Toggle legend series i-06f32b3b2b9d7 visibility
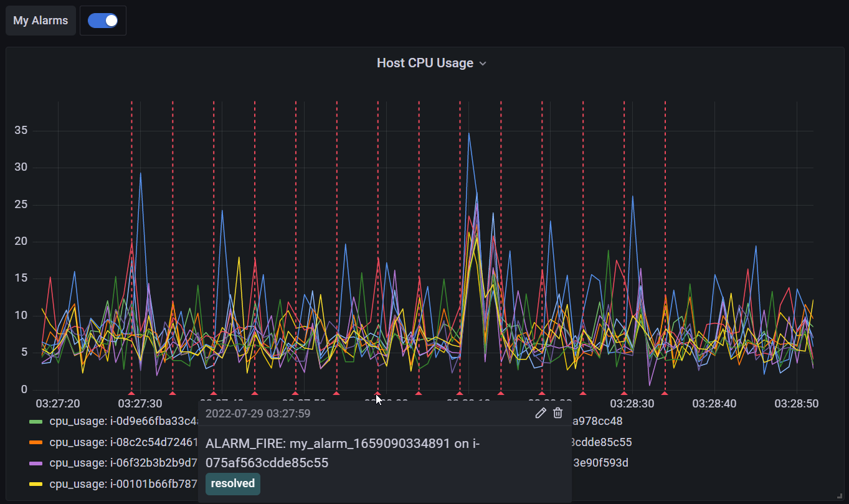 point(123,463)
